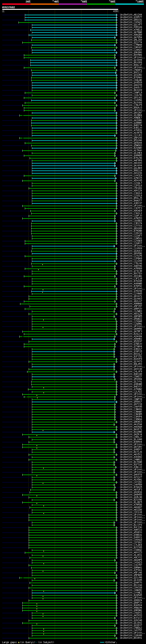This screenshot has width=146, height=644.
Task: Open hit UniRef100_A8J244
Action: tap(131, 15)
